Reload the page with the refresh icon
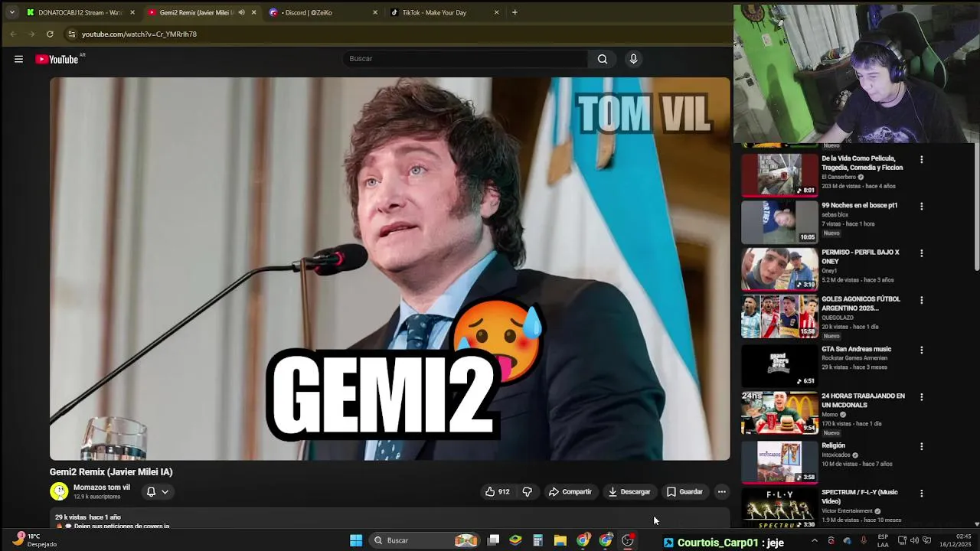 (50, 34)
